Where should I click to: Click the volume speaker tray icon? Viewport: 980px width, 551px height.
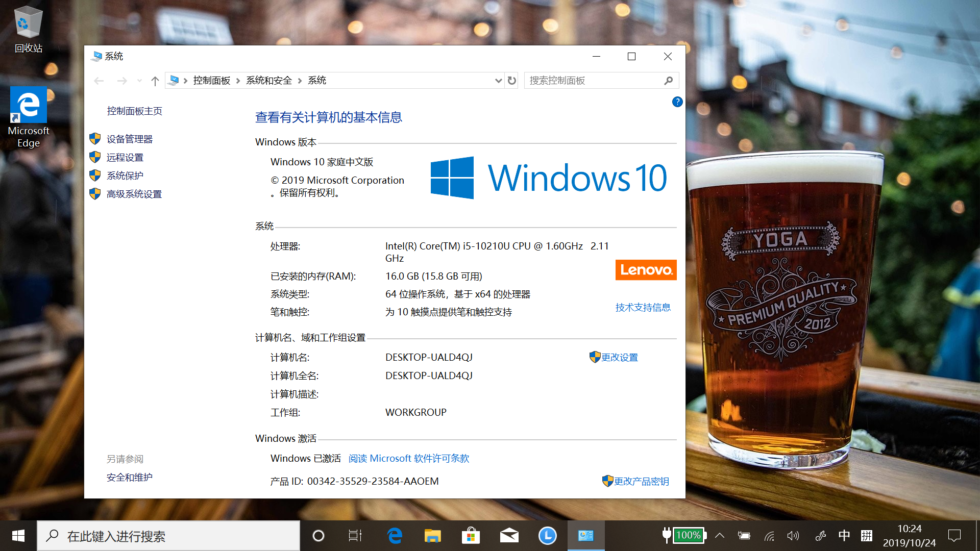click(x=793, y=536)
